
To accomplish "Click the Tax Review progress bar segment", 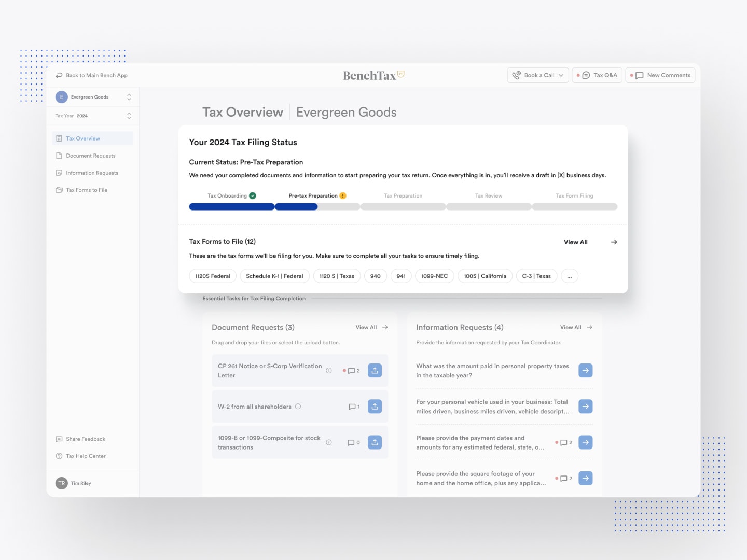I will (x=489, y=207).
